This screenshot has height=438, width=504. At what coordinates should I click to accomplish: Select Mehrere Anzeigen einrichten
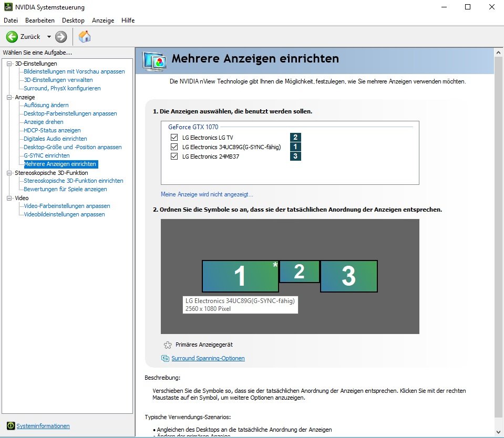[x=61, y=164]
